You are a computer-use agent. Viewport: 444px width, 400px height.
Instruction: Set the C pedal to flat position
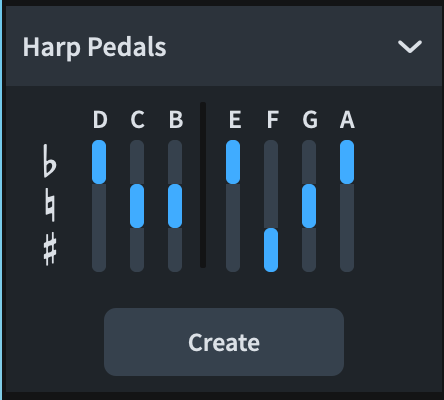[137, 162]
